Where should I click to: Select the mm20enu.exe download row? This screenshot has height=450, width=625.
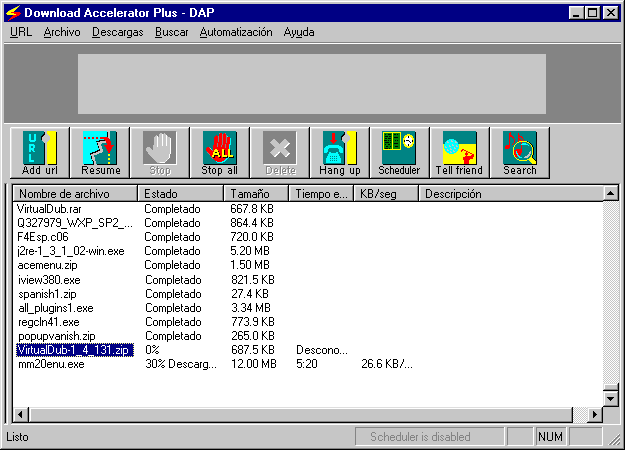click(x=51, y=365)
